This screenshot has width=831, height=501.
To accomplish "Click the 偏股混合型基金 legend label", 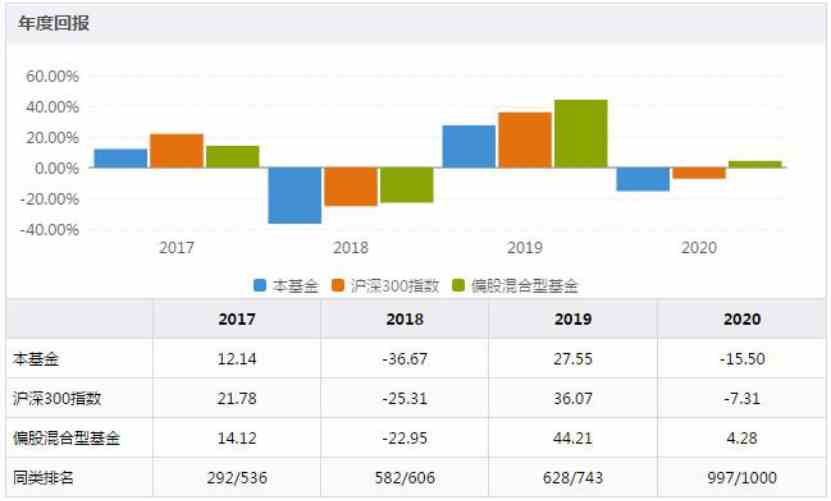I will 524,286.
